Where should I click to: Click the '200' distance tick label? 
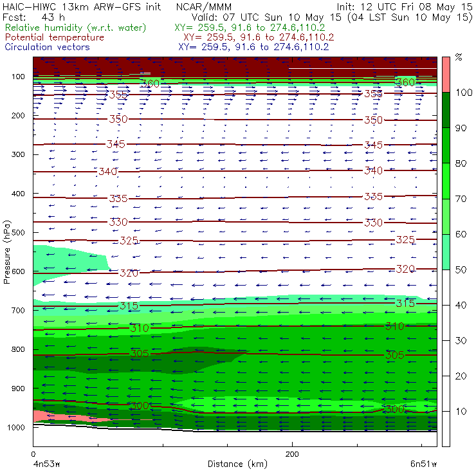[292, 454]
